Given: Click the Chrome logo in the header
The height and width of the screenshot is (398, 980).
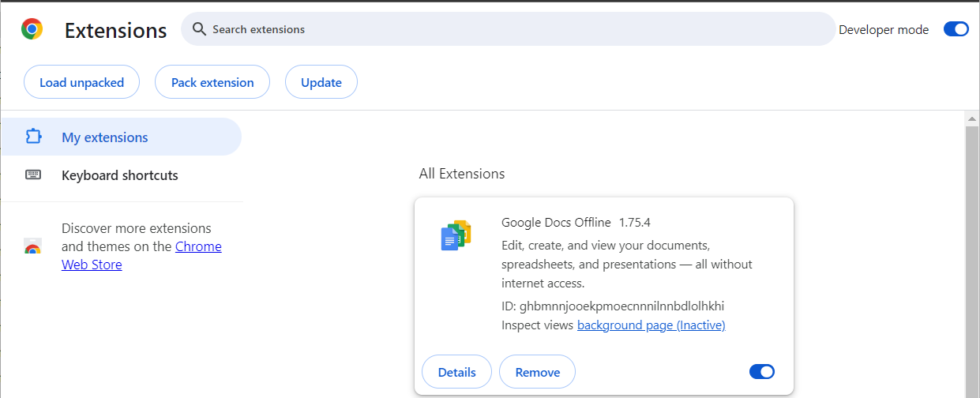Looking at the screenshot, I should click(32, 30).
